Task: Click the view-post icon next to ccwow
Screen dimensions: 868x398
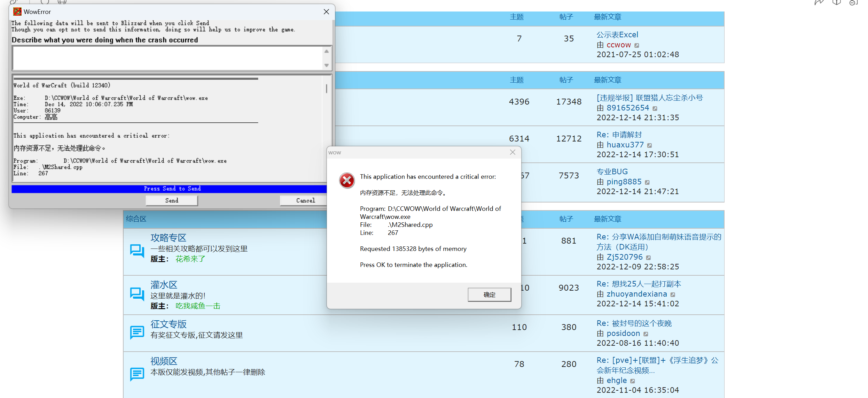Action: [637, 46]
